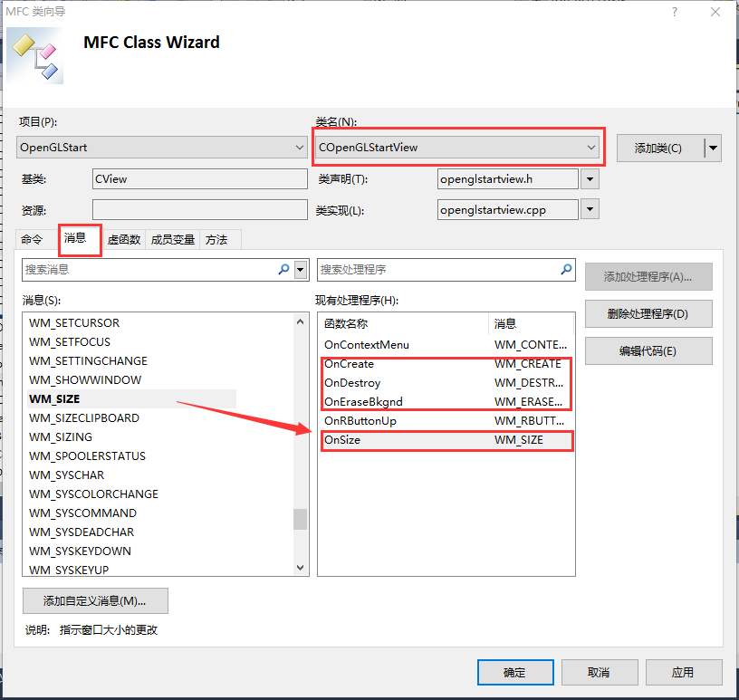Select WM_SYSDEADCHAR in the message list

coord(82,532)
